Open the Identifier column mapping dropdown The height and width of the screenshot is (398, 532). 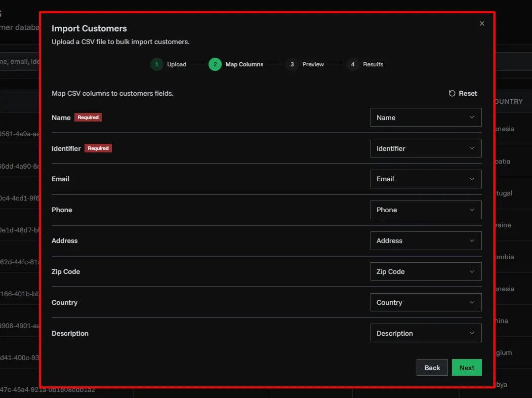tap(426, 148)
